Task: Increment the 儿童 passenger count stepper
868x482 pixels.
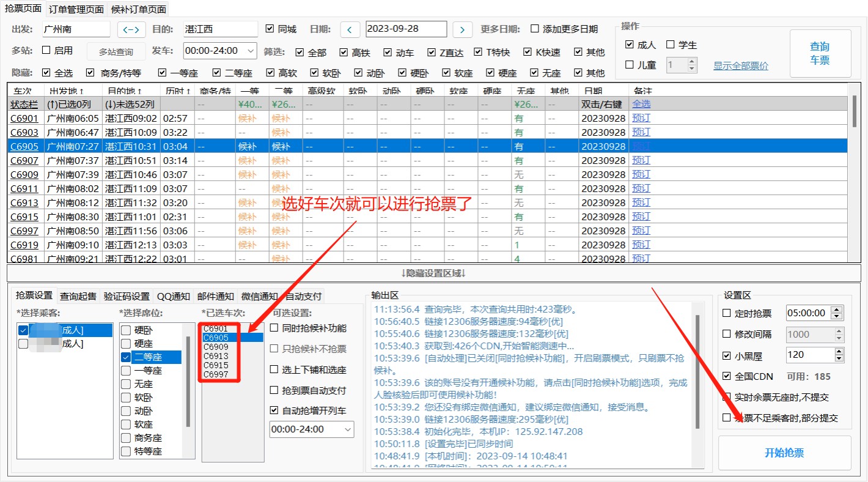Action: [x=693, y=60]
